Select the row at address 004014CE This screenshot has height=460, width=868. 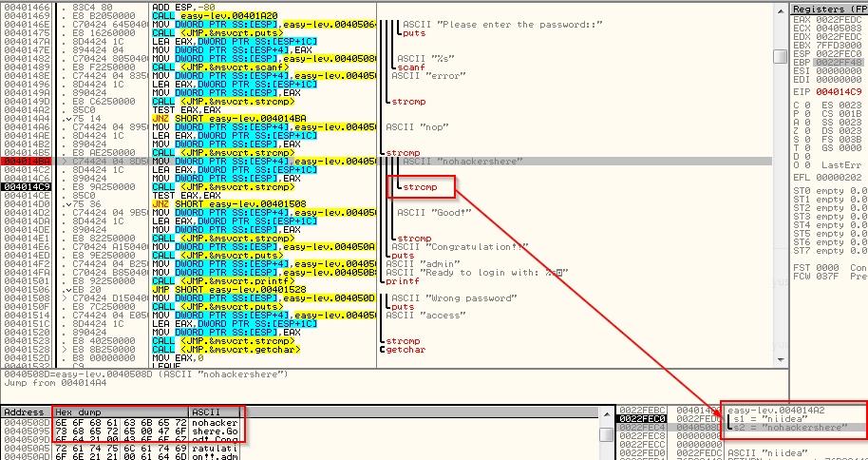click(x=387, y=195)
